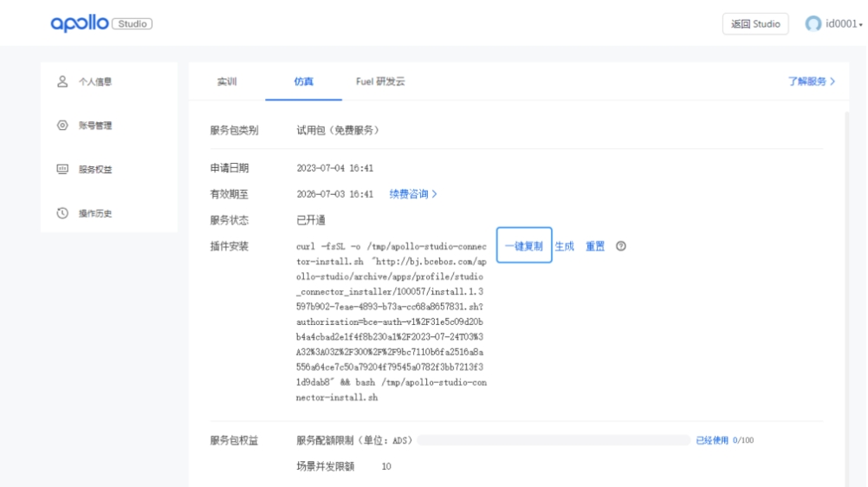Click the 服务包类别 label
The height and width of the screenshot is (487, 868).
click(234, 130)
